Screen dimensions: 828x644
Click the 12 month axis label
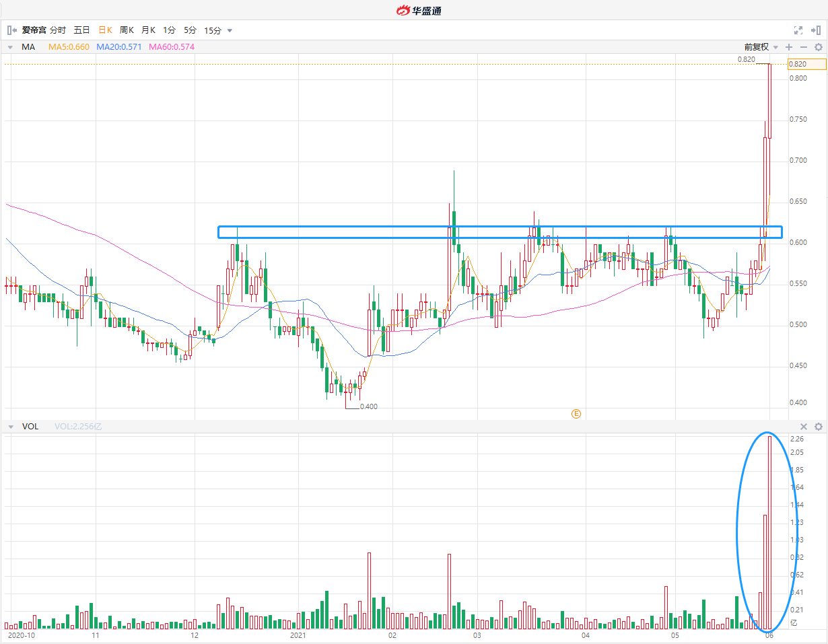[x=194, y=635]
